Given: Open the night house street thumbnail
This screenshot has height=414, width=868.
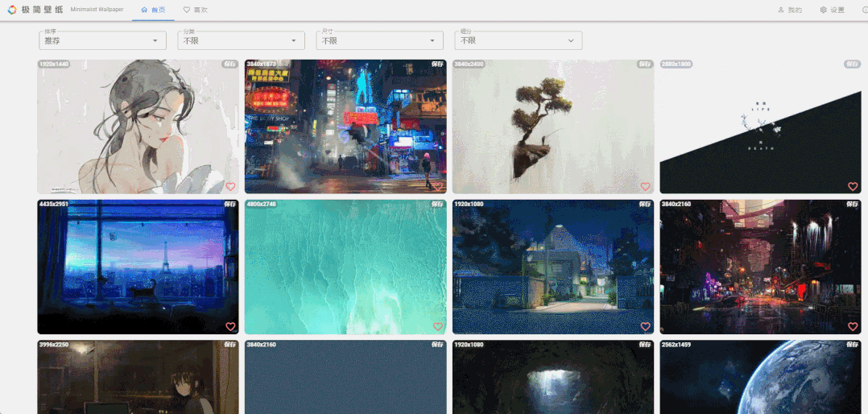Looking at the screenshot, I should pos(553,267).
